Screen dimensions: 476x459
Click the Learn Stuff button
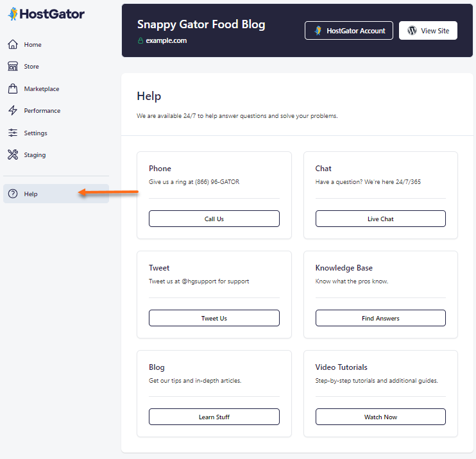214,417
